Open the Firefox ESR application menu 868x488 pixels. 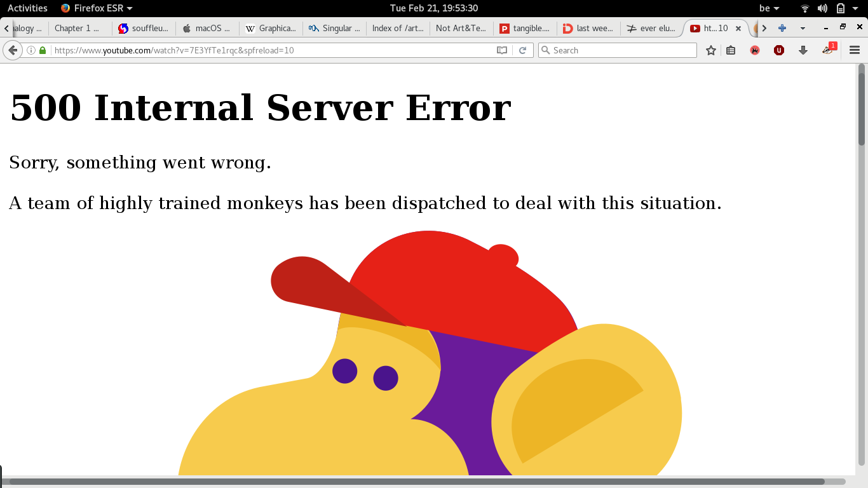coord(97,8)
